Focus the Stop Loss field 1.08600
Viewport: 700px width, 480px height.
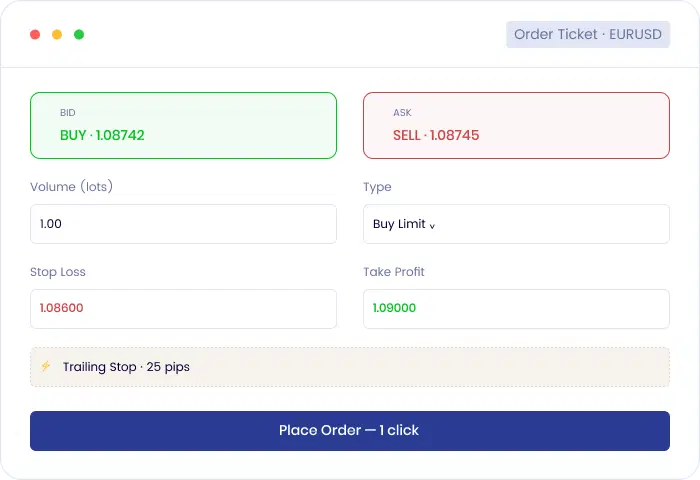click(x=183, y=309)
